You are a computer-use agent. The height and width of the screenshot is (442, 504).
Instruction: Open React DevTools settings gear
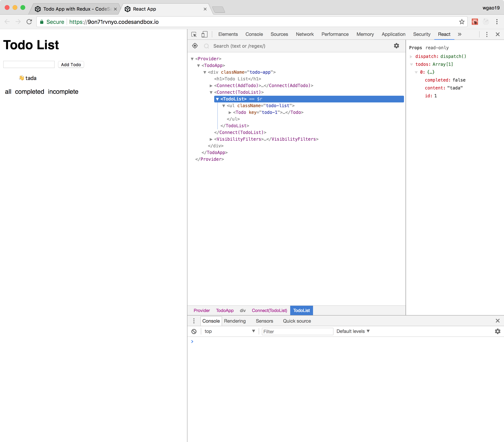click(396, 46)
